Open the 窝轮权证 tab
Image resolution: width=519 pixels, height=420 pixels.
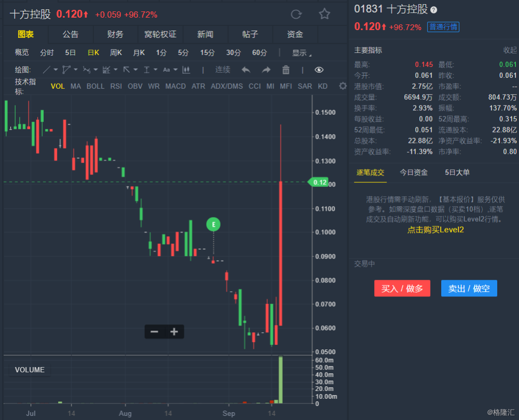click(x=160, y=34)
